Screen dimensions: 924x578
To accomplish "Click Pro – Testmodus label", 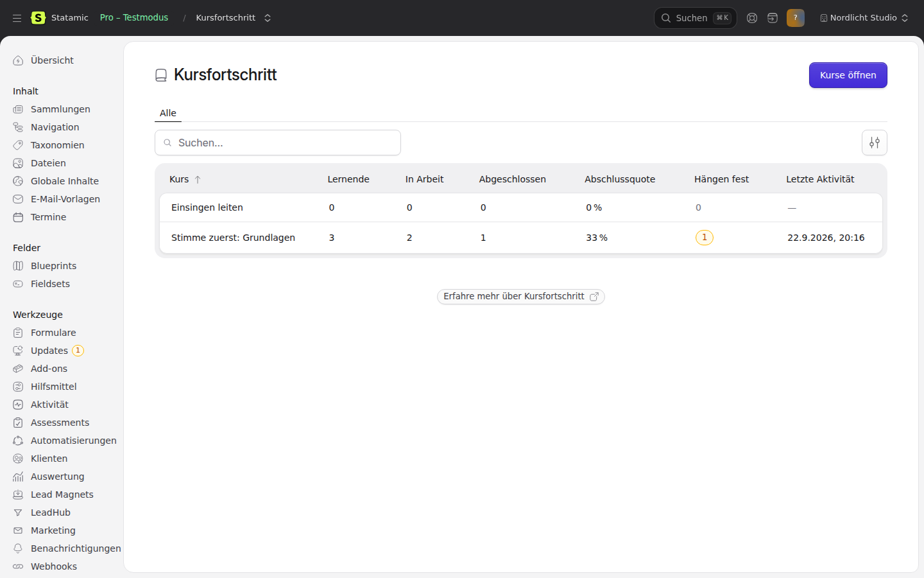I will pyautogui.click(x=134, y=18).
